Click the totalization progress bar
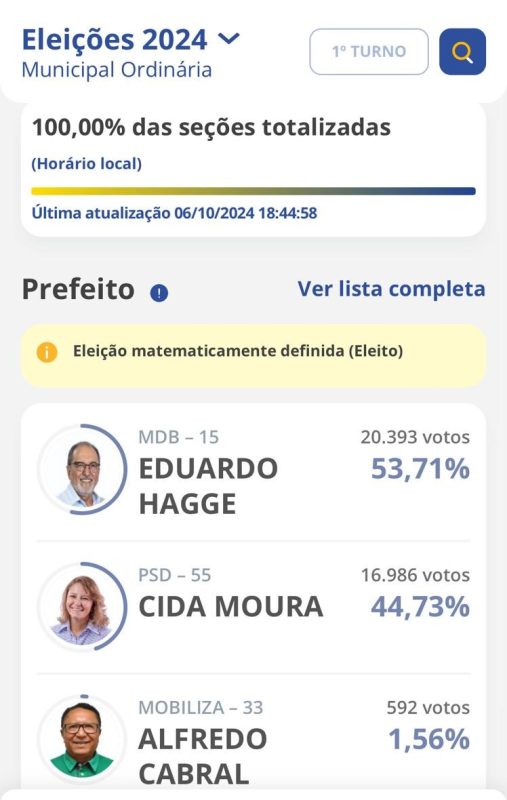 click(x=254, y=191)
